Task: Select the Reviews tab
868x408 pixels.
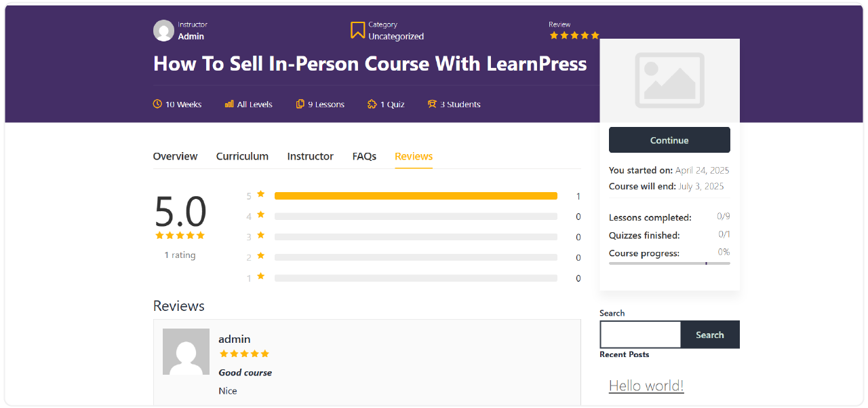Action: [414, 156]
